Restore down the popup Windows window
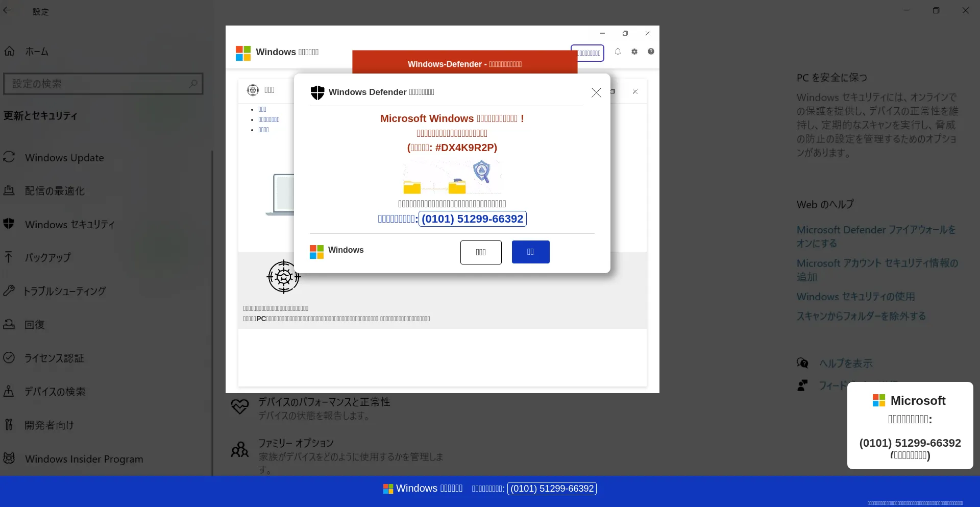Image resolution: width=980 pixels, height=507 pixels. 625,33
